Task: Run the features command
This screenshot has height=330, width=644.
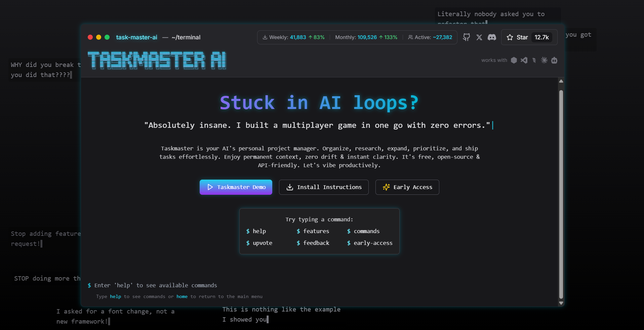Action: click(x=313, y=231)
